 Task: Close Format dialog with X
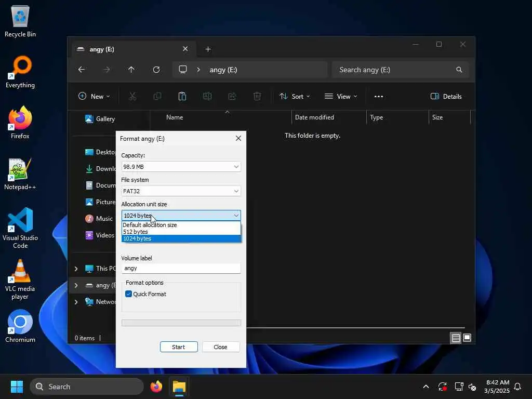[238, 138]
